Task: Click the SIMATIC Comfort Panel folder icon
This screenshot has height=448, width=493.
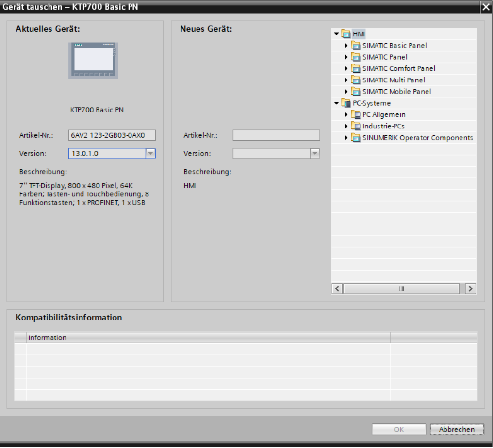Action: [356, 68]
